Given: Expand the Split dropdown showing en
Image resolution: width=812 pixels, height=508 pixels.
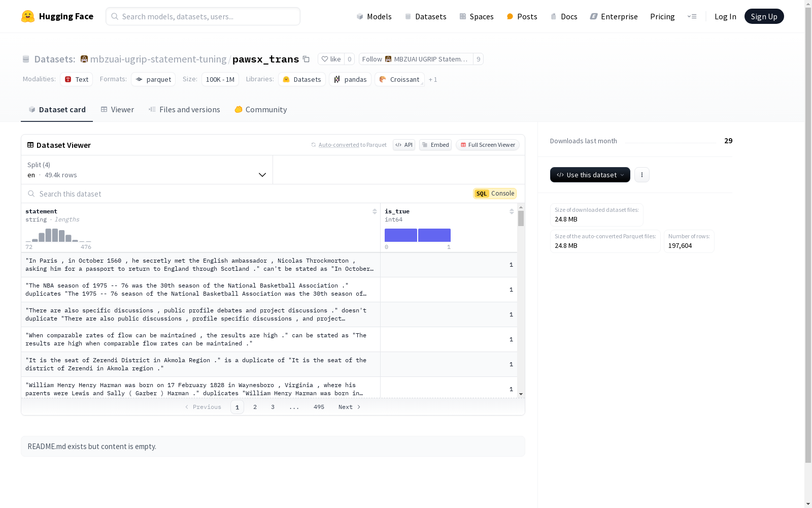Looking at the screenshot, I should (147, 170).
